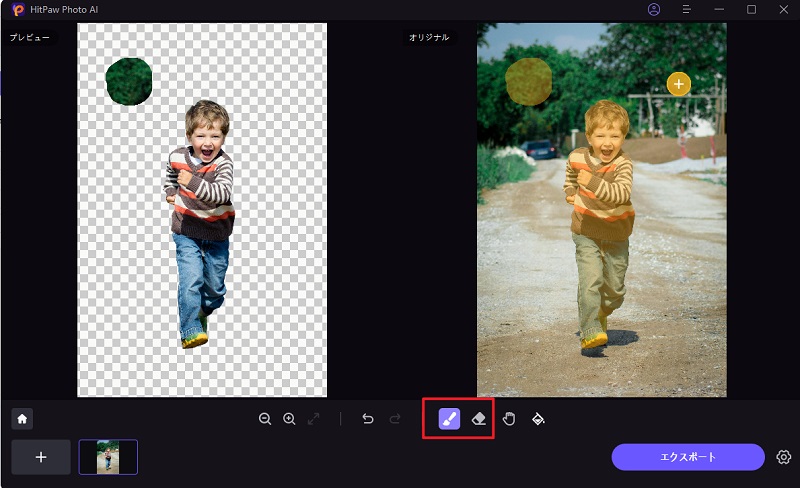The image size is (800, 488).
Task: Select the brush tool
Action: tap(449, 419)
